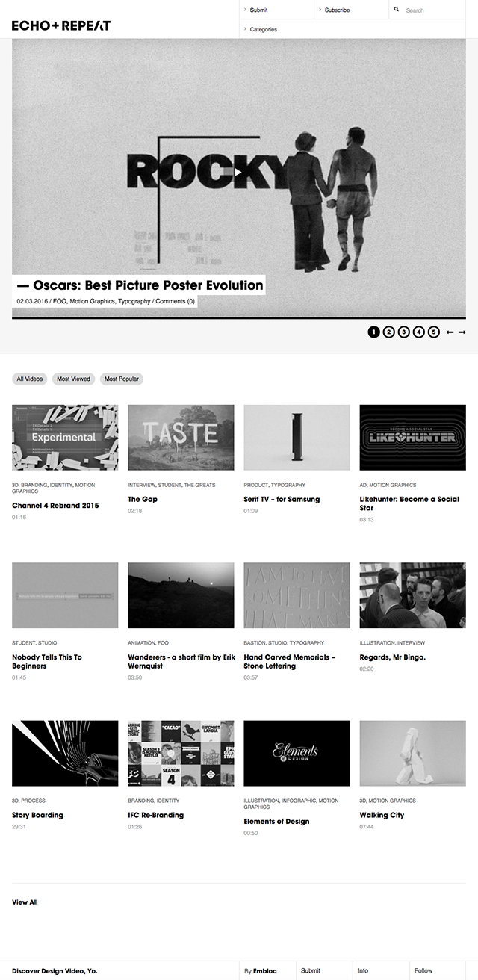This screenshot has height=980, width=478.
Task: Go to next slide arrow
Action: pyautogui.click(x=462, y=332)
